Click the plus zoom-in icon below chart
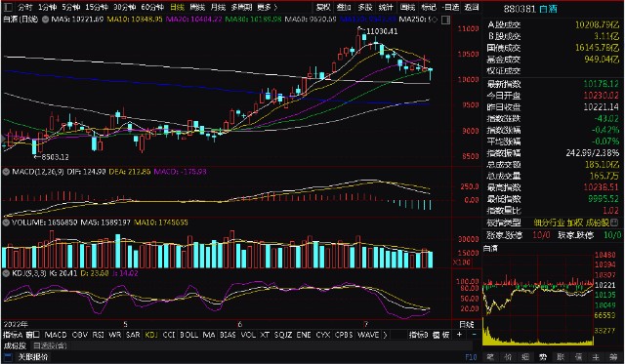Image resolution: width=625 pixels, height=364 pixels. click(x=459, y=335)
